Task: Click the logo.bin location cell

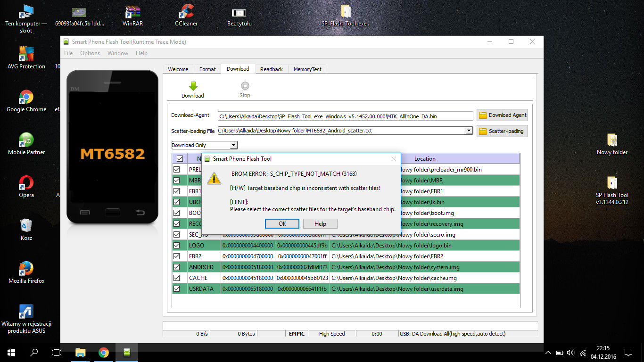Action: click(x=425, y=246)
